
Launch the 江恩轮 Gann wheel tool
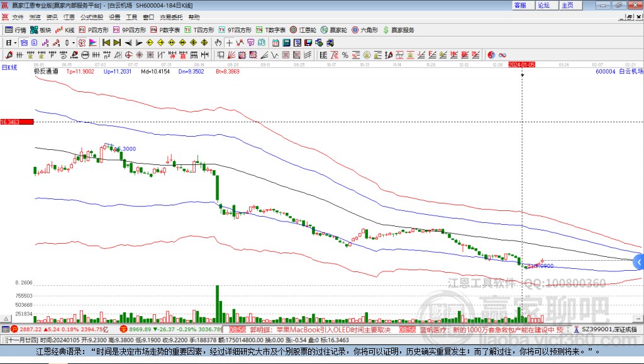304,30
